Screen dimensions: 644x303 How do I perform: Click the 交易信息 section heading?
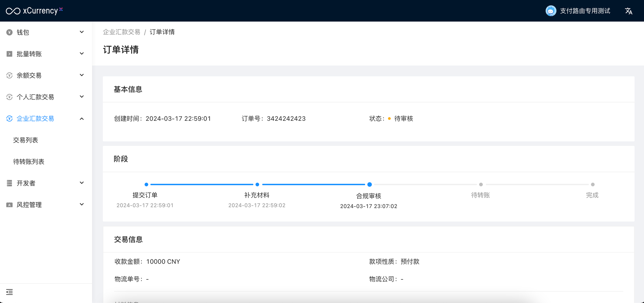pyautogui.click(x=128, y=240)
